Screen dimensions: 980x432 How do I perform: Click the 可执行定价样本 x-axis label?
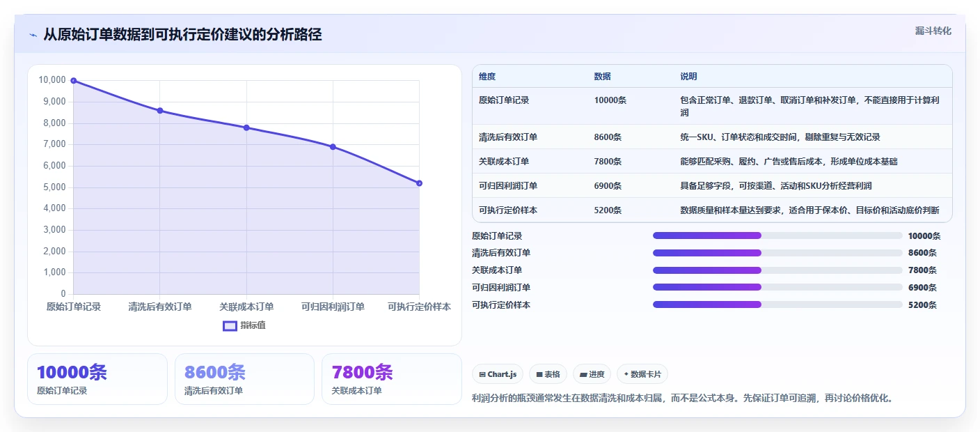click(419, 307)
